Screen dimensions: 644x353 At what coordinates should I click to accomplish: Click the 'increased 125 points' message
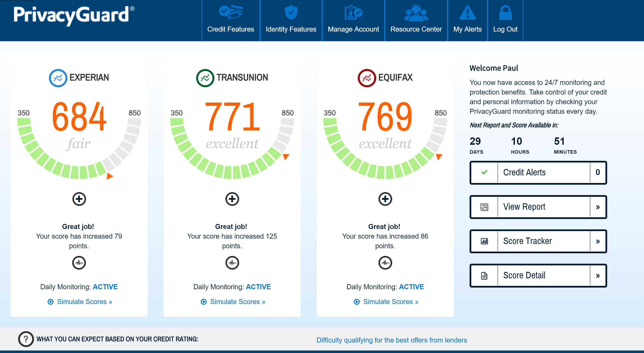[x=232, y=241]
